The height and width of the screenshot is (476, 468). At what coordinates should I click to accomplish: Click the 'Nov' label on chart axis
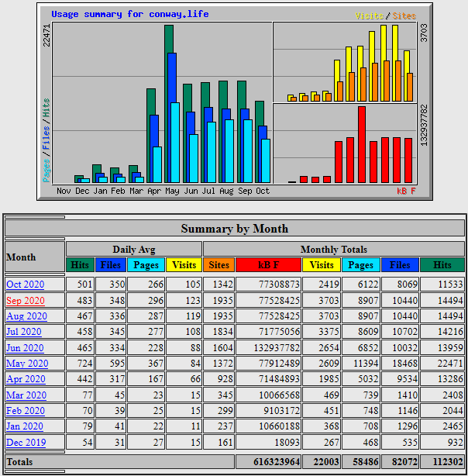point(64,191)
